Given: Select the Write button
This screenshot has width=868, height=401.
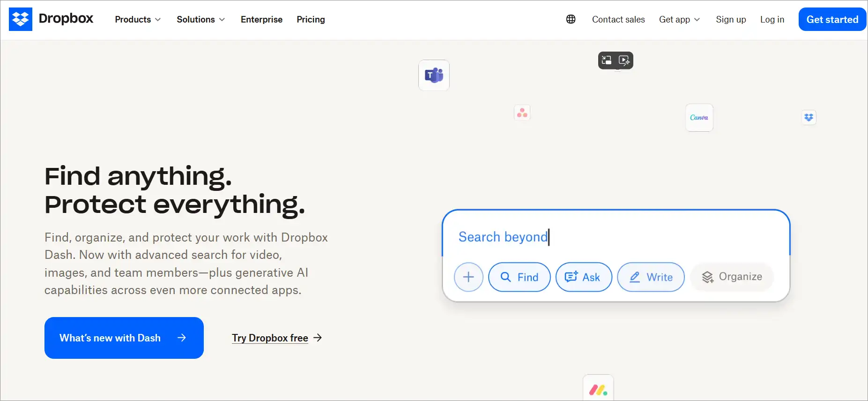Looking at the screenshot, I should 651,277.
